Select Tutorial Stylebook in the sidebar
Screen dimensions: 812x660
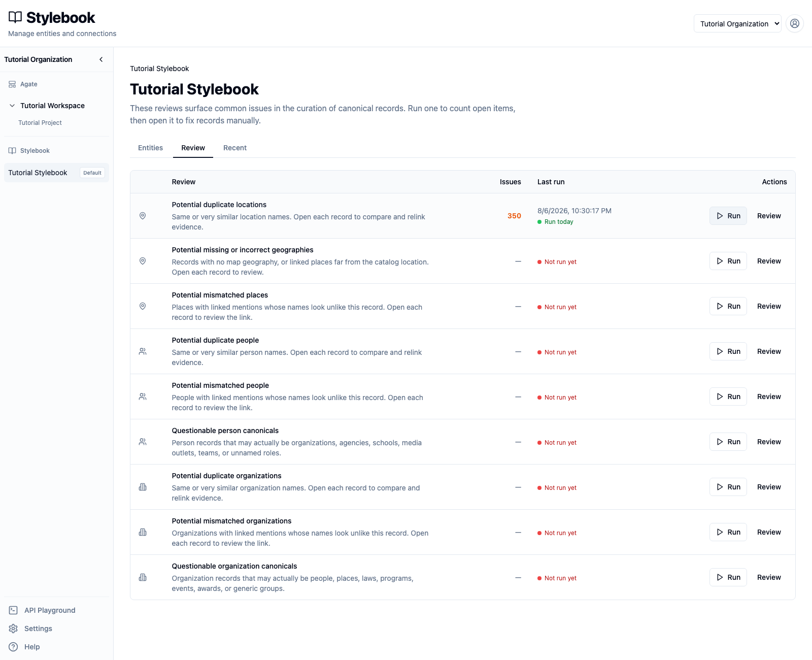(38, 173)
